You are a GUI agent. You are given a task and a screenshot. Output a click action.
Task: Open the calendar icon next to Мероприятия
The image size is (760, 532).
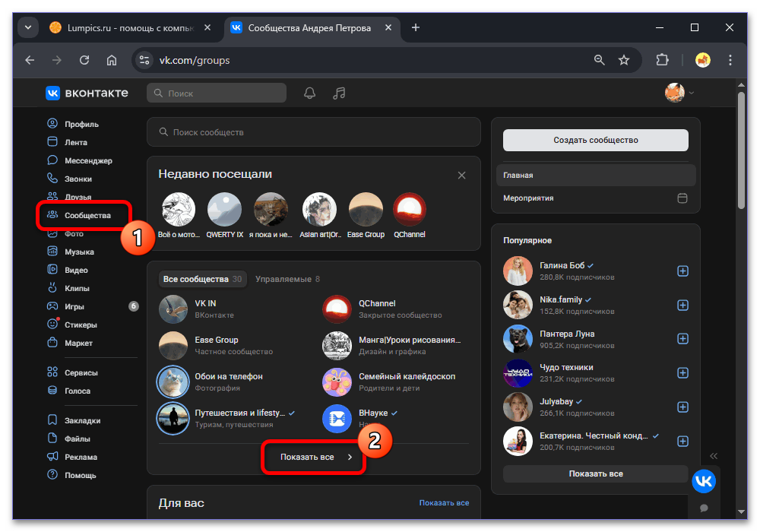click(x=682, y=198)
